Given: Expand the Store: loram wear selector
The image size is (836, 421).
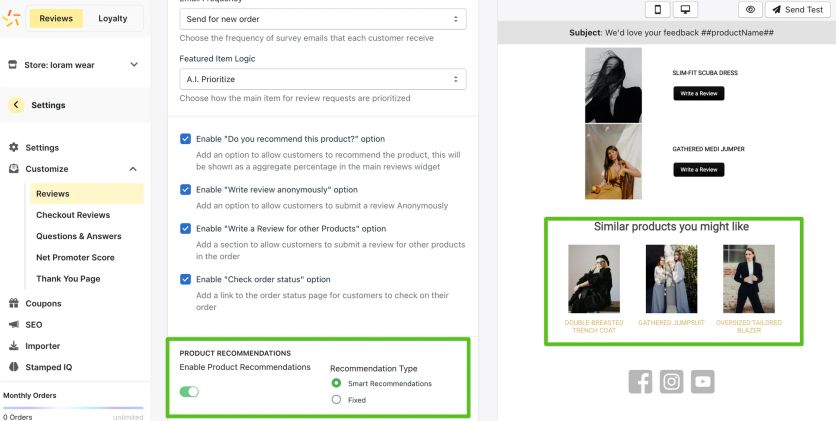Looking at the screenshot, I should [x=134, y=64].
